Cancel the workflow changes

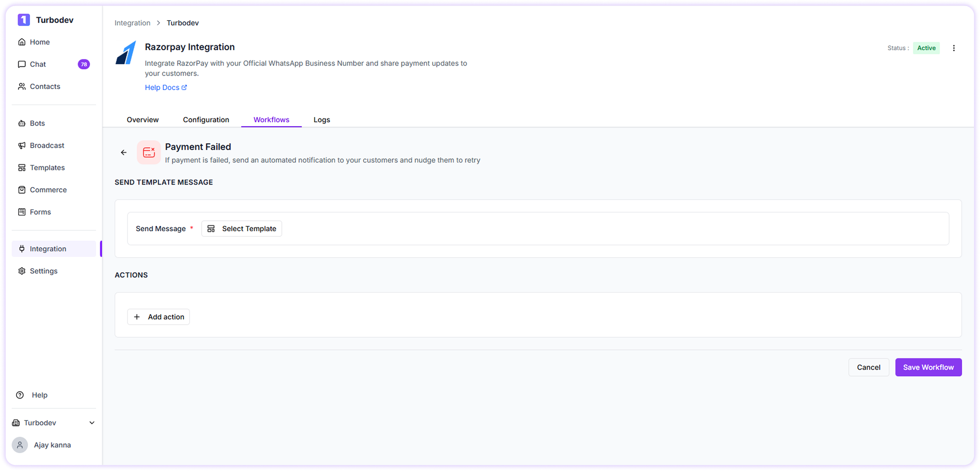click(x=869, y=367)
